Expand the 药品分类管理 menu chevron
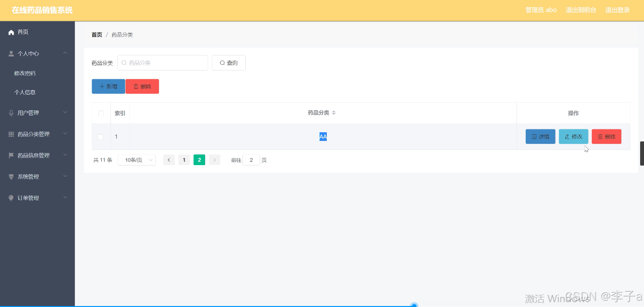The image size is (644, 307). point(65,134)
